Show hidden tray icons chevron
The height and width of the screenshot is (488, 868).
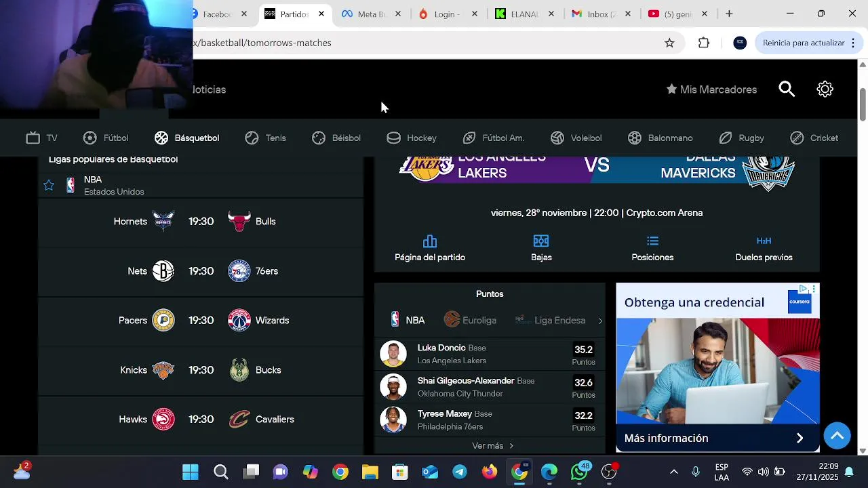(673, 472)
